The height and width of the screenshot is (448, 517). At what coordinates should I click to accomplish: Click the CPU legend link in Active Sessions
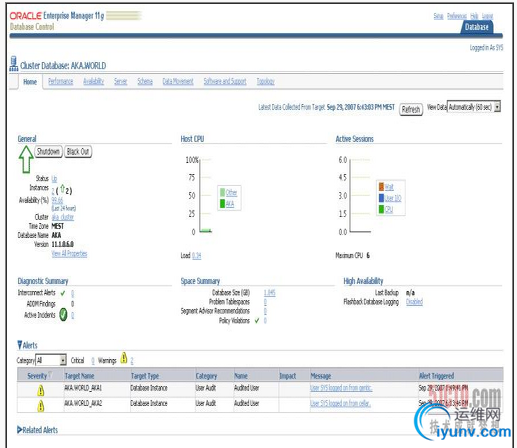pyautogui.click(x=389, y=209)
